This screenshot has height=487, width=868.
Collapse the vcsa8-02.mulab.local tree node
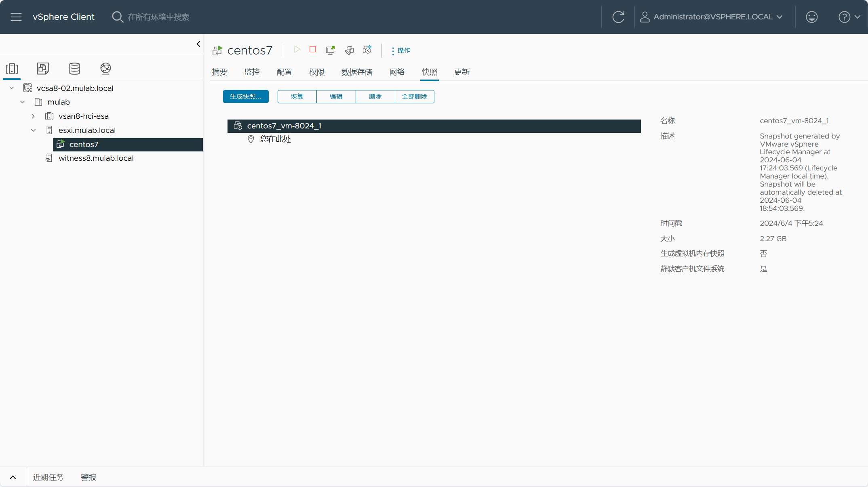pos(12,88)
